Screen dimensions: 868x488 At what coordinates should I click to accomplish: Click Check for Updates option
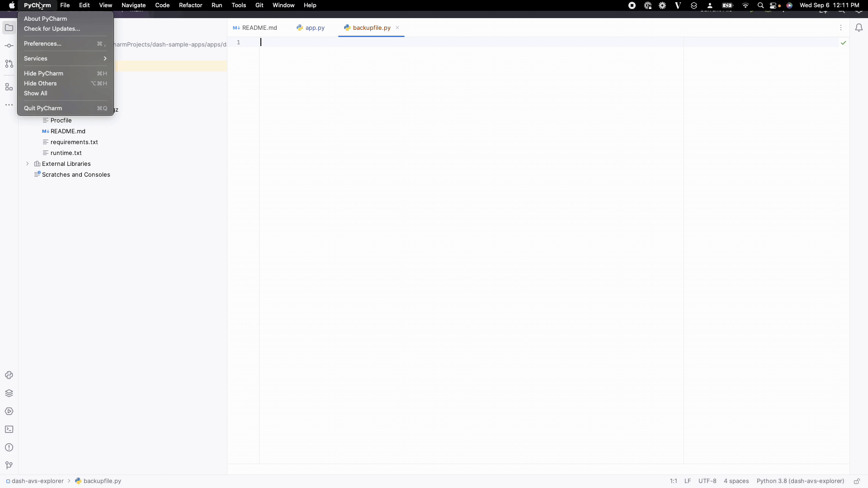(x=52, y=28)
